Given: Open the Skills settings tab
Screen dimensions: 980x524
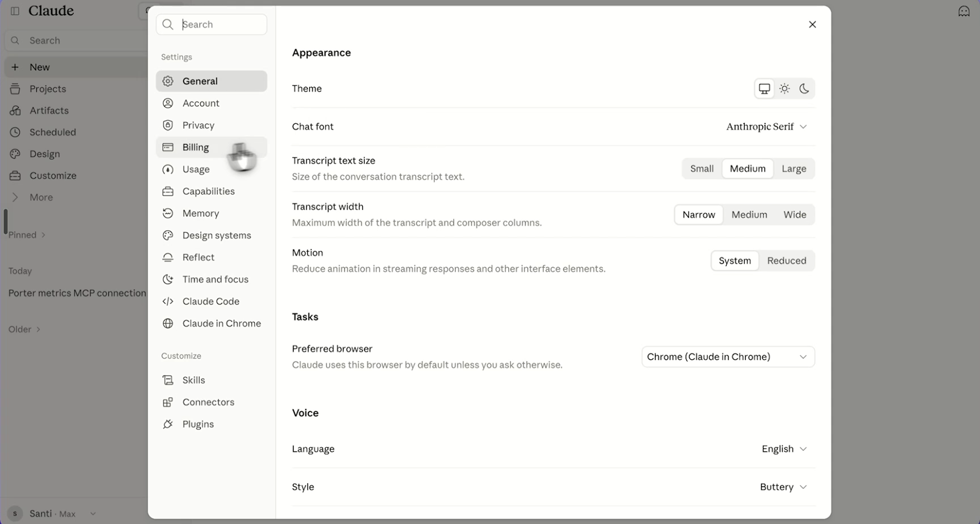Looking at the screenshot, I should pos(212,380).
